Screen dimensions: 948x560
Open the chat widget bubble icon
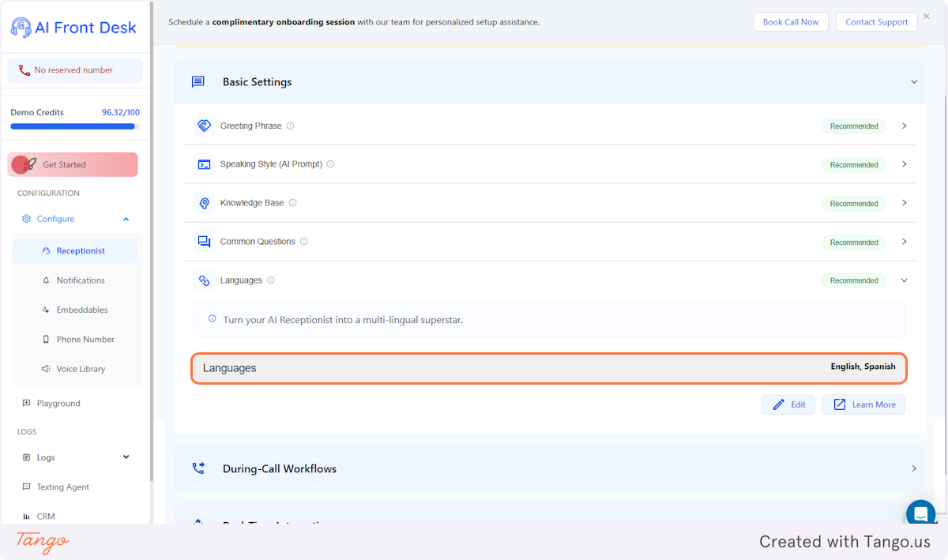coord(920,514)
